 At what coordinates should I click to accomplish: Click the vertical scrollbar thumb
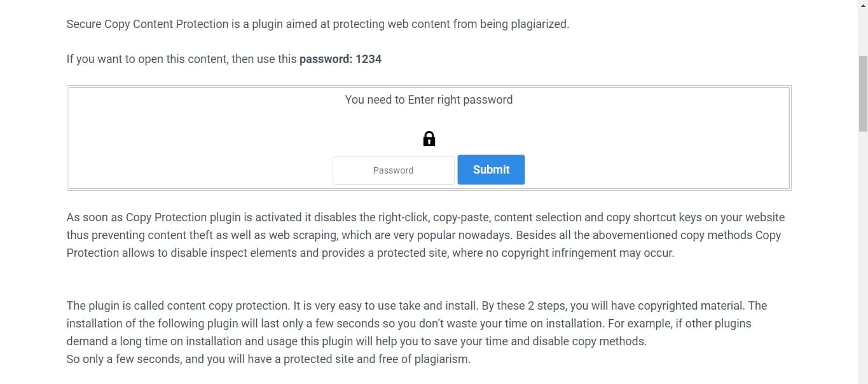pos(863,93)
